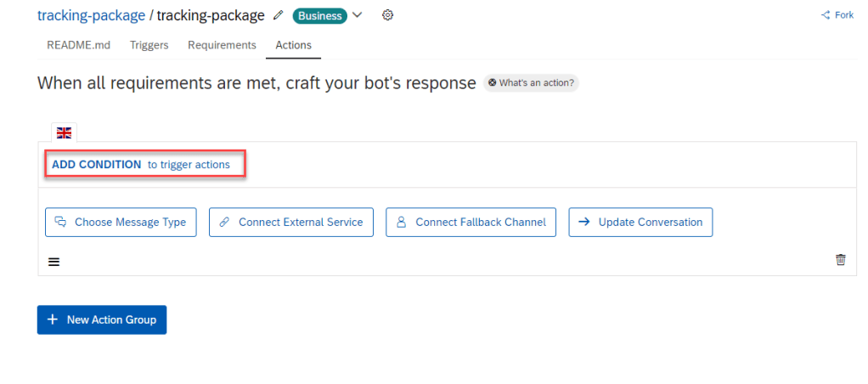Open the settings gear icon
The width and height of the screenshot is (868, 384).
point(388,15)
